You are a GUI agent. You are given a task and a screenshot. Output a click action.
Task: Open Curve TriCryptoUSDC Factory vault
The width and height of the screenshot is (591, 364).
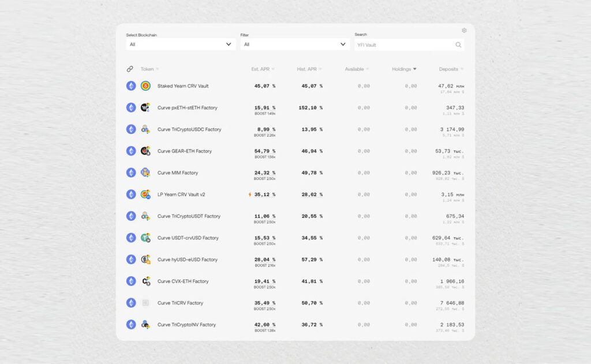tap(189, 129)
